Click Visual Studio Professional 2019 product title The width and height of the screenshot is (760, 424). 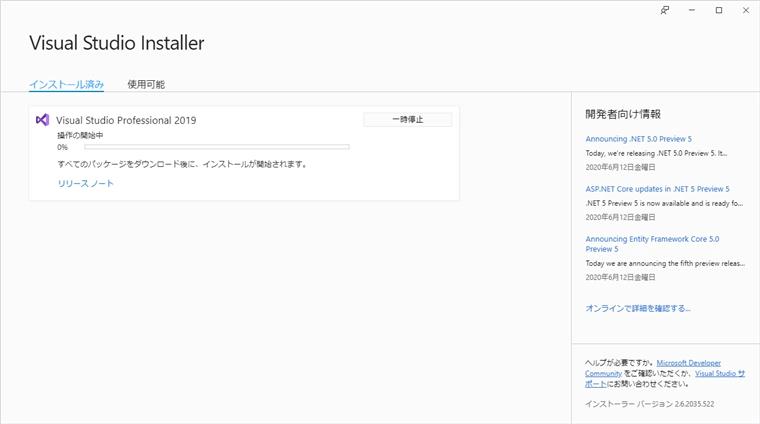pyautogui.click(x=126, y=120)
